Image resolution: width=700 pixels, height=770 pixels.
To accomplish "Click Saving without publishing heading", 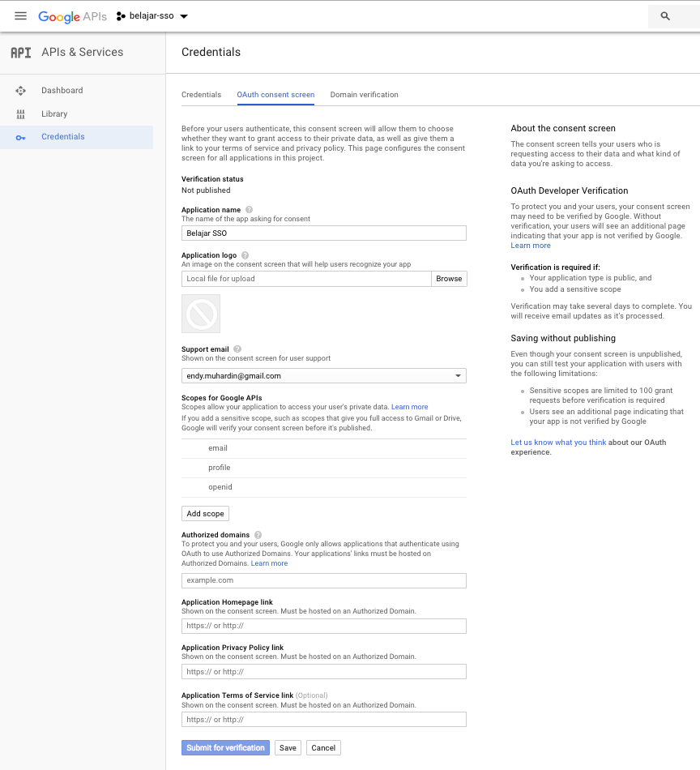I will (563, 338).
